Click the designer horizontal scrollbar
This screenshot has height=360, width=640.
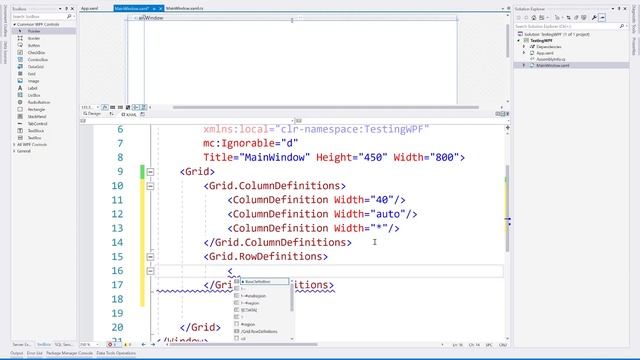click(325, 107)
